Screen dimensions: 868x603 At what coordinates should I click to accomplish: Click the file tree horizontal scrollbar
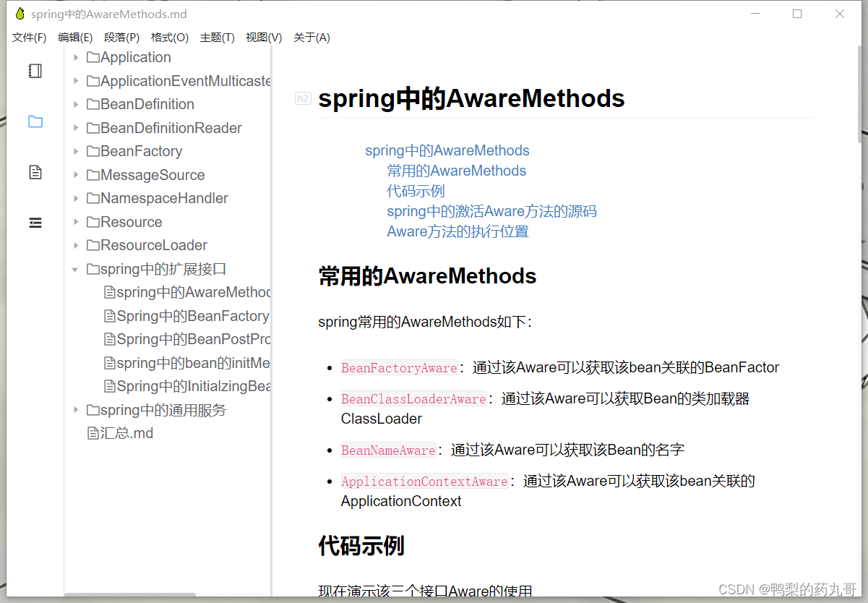[x=130, y=595]
